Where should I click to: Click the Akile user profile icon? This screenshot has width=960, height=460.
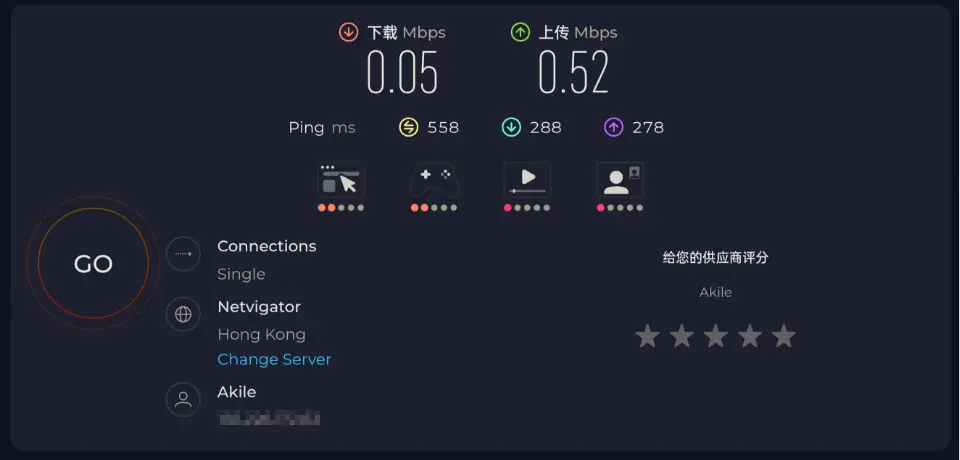[x=183, y=399]
